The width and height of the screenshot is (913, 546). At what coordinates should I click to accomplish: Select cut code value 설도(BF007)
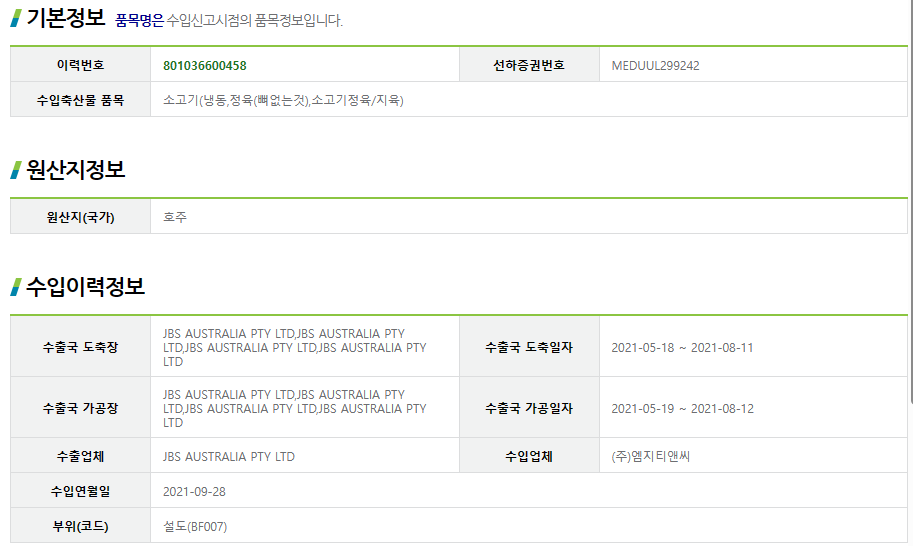coord(195,527)
